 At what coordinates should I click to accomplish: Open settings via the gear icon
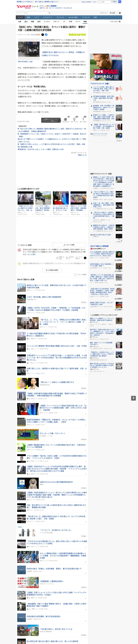pyautogui.click(x=120, y=13)
